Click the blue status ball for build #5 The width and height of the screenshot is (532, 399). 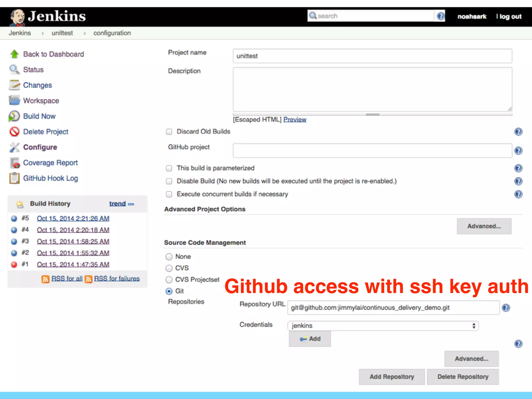[x=14, y=218]
